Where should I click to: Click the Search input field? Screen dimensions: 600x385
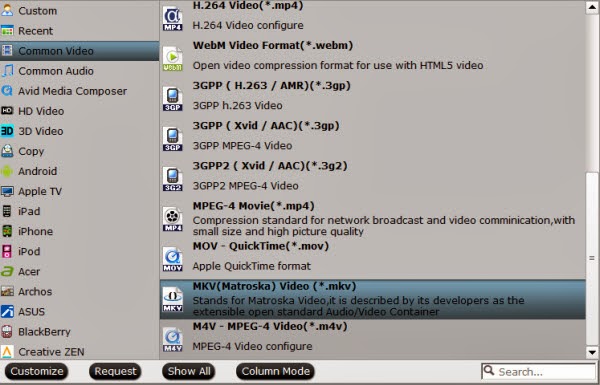[x=538, y=371]
